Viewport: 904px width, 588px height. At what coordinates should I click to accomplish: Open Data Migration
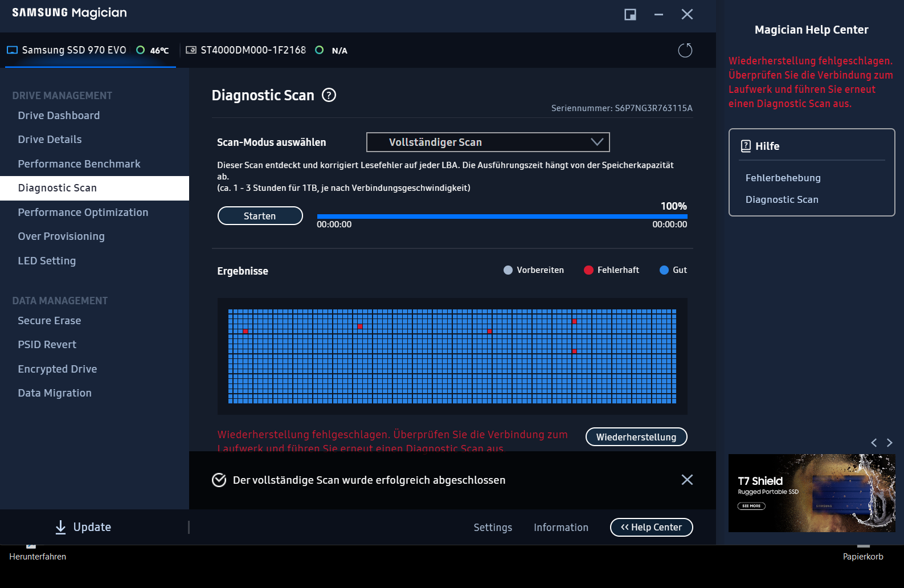coord(55,393)
